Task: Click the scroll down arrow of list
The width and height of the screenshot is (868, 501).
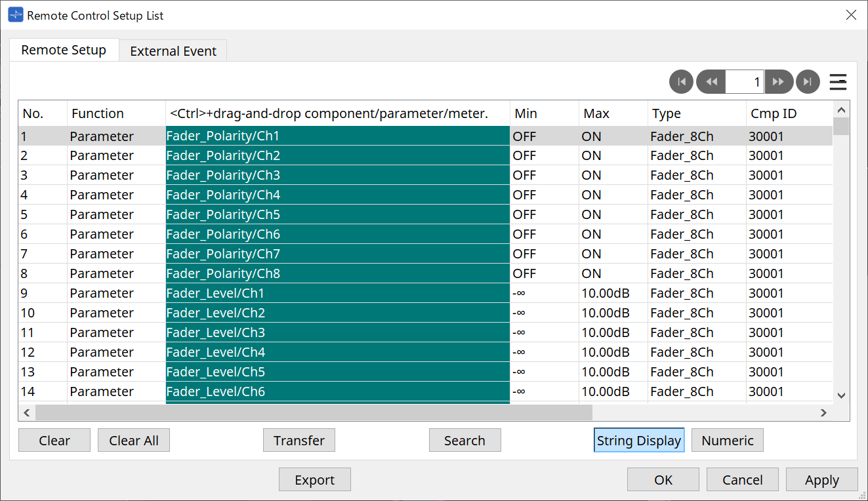Action: pyautogui.click(x=841, y=395)
